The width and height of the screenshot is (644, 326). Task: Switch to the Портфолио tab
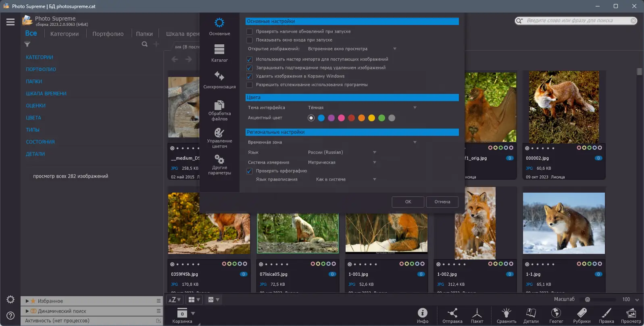108,34
